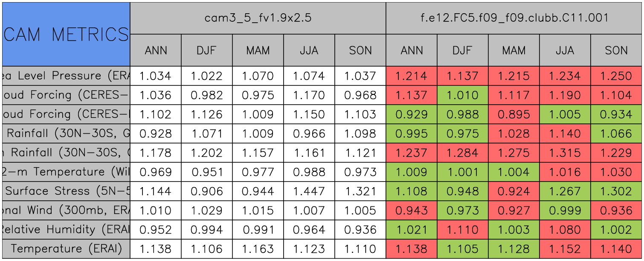Select the f.e12.FC5.f09_f09.clubb.C11.001 group header
The width and height of the screenshot is (644, 261).
[514, 18]
